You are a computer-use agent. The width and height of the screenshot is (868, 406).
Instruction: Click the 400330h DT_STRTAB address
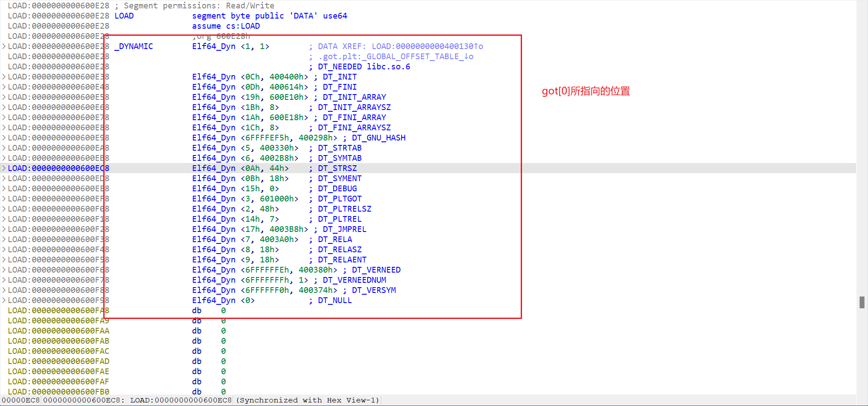coord(278,148)
